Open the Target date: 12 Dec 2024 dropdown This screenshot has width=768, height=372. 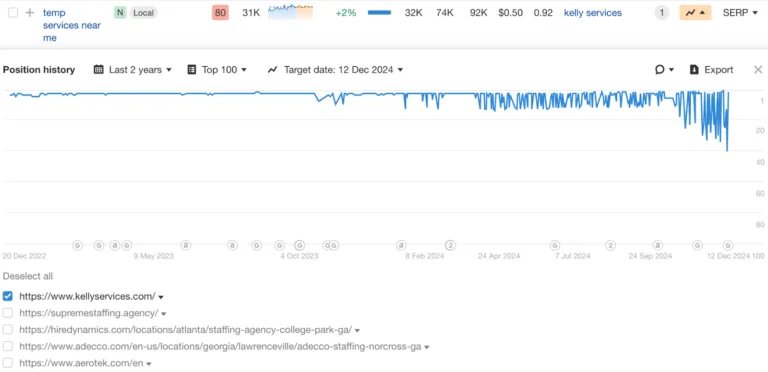coord(336,70)
